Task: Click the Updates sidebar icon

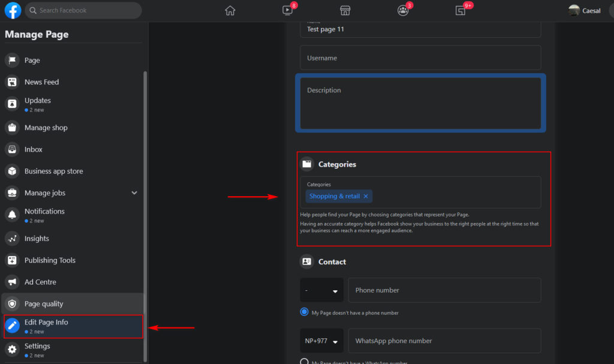Action: coord(12,104)
